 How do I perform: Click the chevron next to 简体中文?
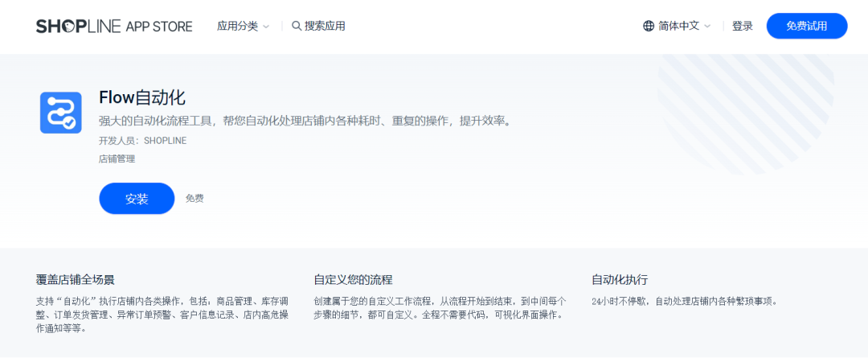tap(707, 27)
